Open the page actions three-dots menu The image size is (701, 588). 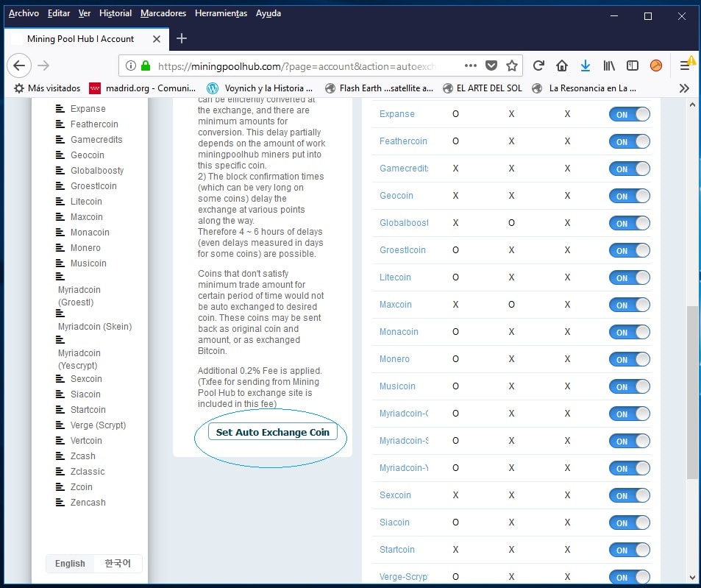click(x=471, y=65)
